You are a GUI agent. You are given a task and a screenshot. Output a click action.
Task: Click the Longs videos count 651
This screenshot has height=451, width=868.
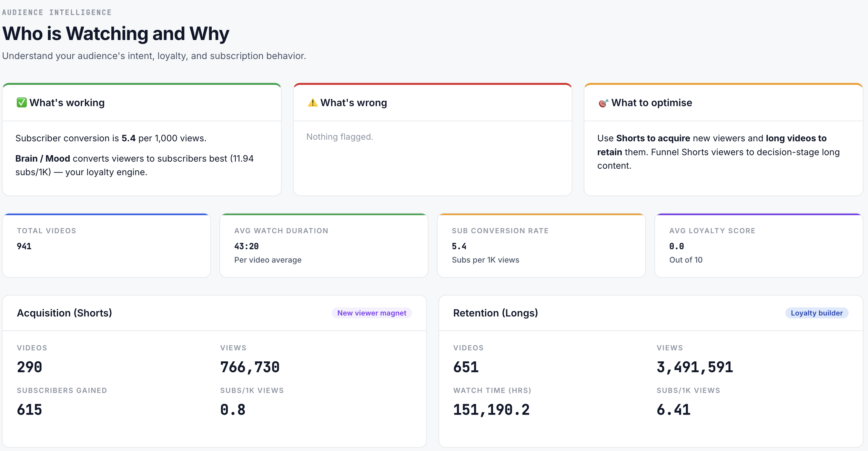(466, 367)
